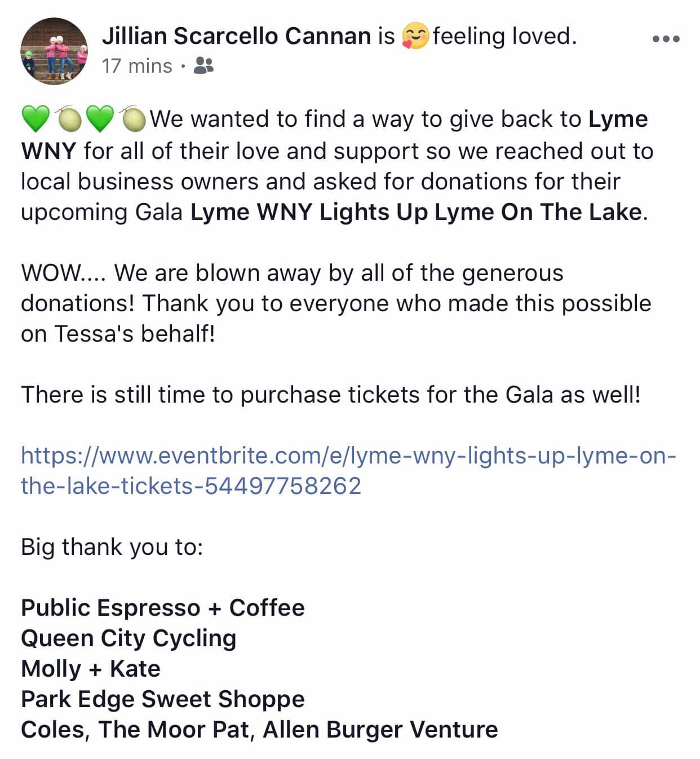700x759 pixels.
Task: Tap the melon emoji before 'We wanted'
Action: point(133,119)
